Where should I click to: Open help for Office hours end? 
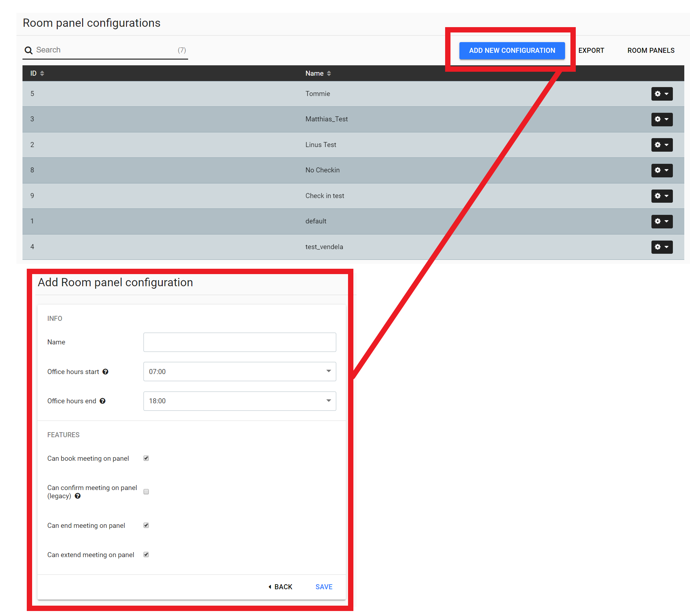[x=102, y=401]
